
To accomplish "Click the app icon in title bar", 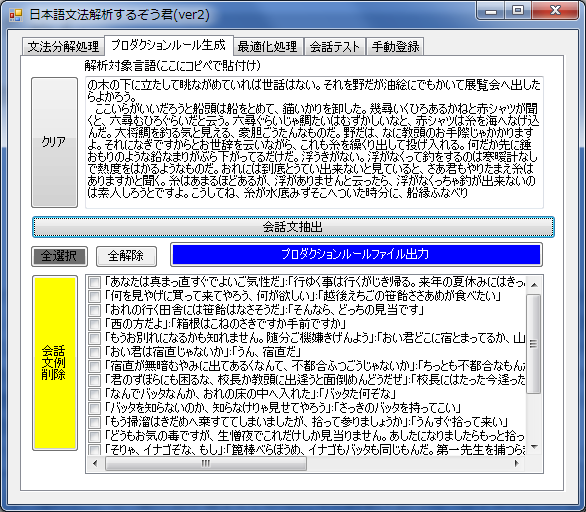I will 16,15.
